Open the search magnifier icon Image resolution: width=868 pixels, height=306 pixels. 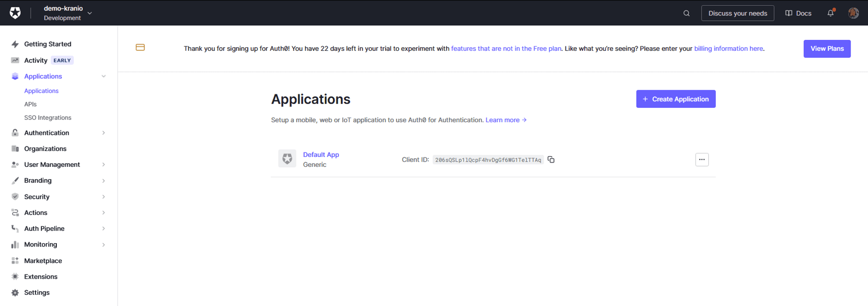686,13
